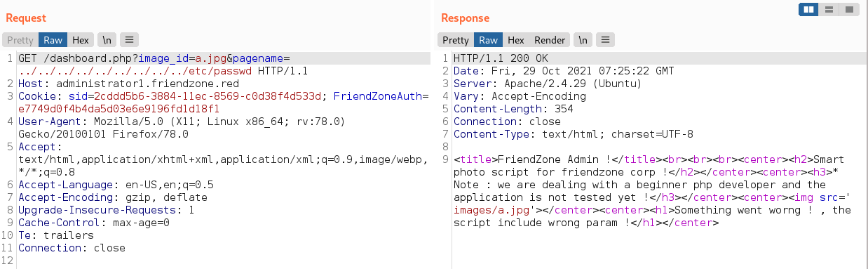This screenshot has height=269, width=868.
Task: Click Content-Type: text/html; charset=UTF-8 line
Action: click(573, 134)
